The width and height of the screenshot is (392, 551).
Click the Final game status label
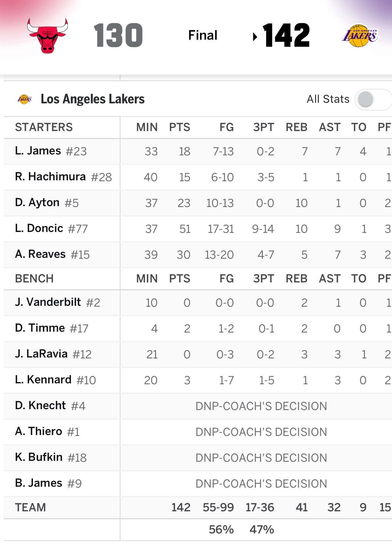(203, 35)
